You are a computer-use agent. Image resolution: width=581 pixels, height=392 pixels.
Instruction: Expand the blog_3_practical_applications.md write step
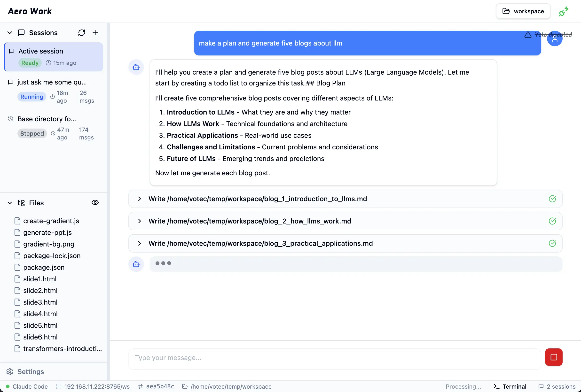point(140,243)
